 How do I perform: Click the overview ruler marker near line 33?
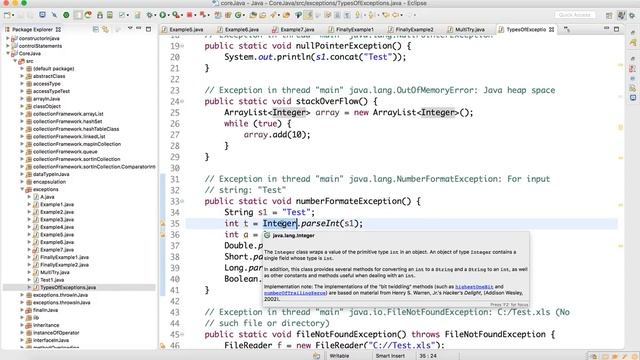pos(620,205)
